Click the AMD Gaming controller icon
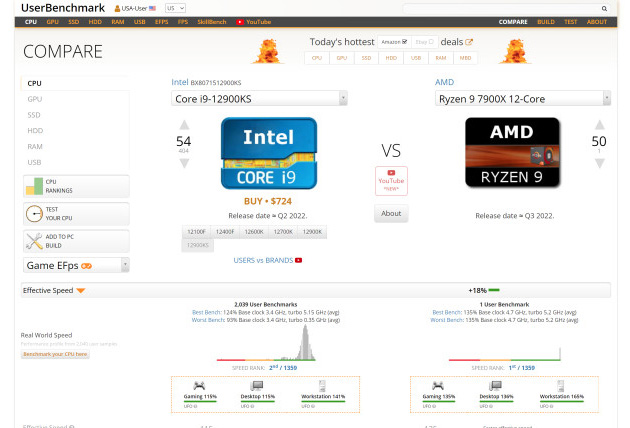 [438, 386]
